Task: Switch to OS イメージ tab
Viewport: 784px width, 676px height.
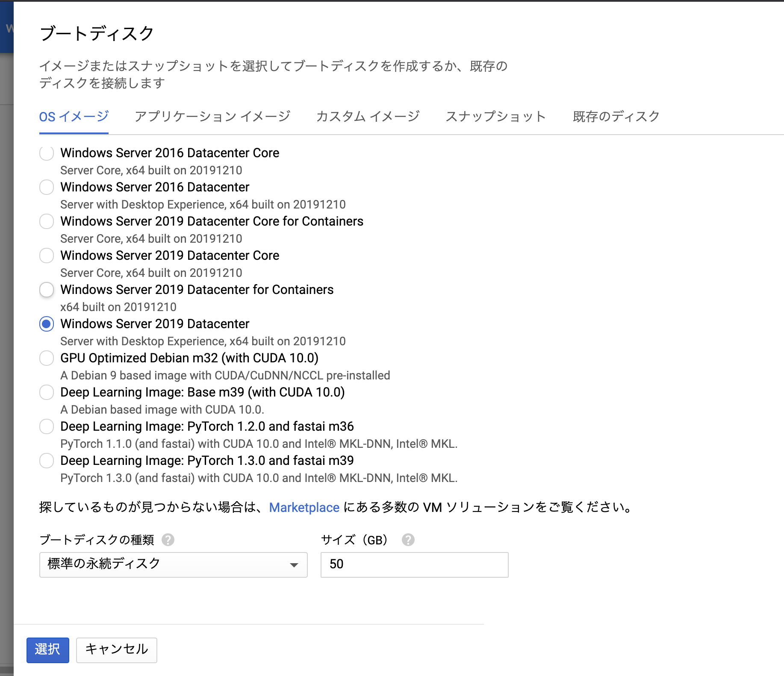Action: point(74,117)
